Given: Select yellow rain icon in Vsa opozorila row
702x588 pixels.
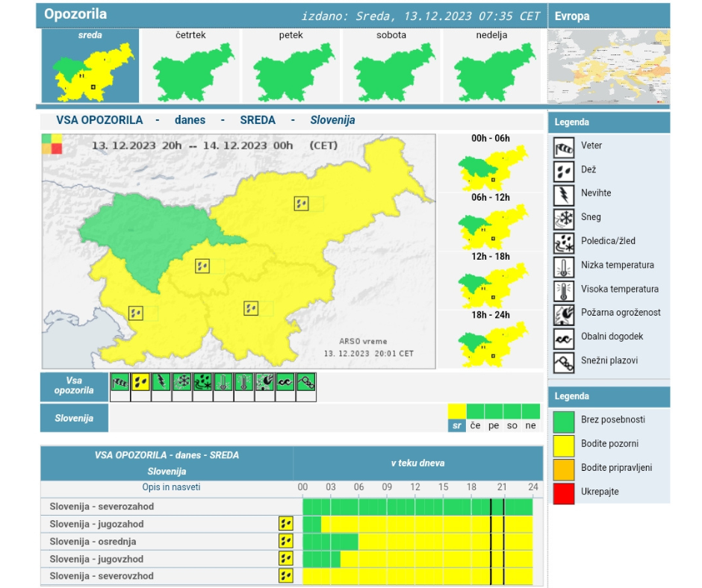Looking at the screenshot, I should click(140, 382).
